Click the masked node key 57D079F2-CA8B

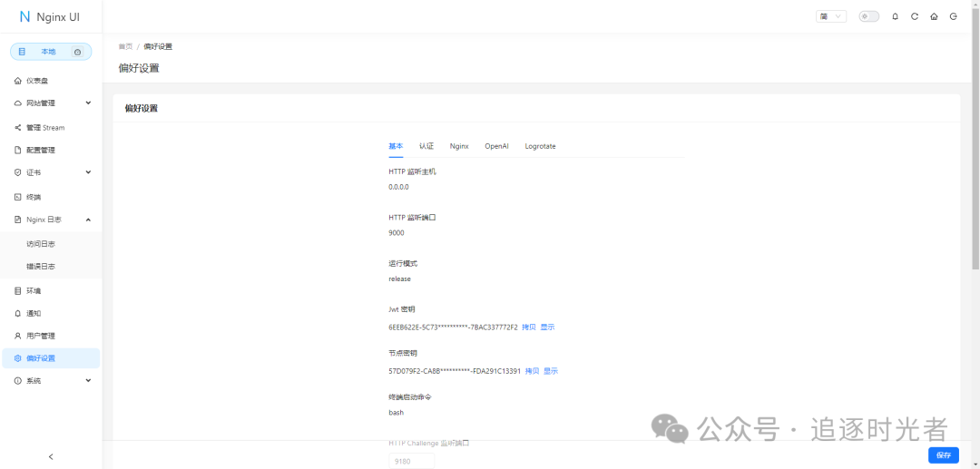pos(455,371)
